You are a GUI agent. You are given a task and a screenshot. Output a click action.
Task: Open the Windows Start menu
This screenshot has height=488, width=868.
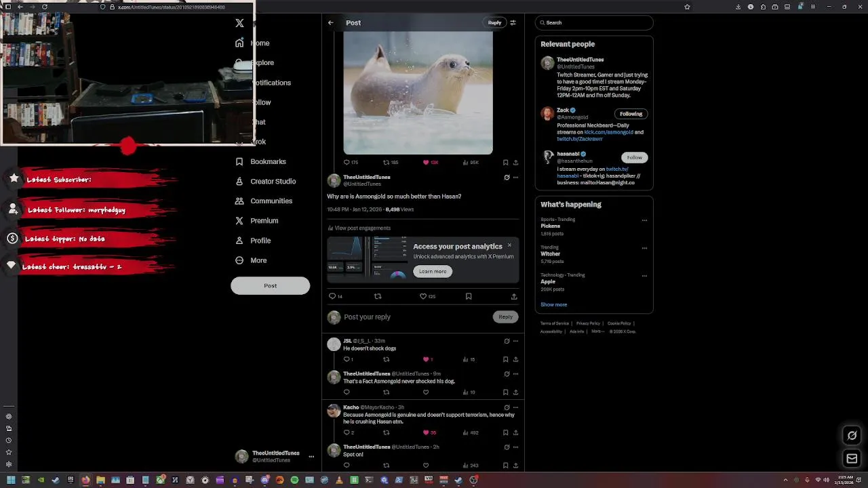coord(11,480)
